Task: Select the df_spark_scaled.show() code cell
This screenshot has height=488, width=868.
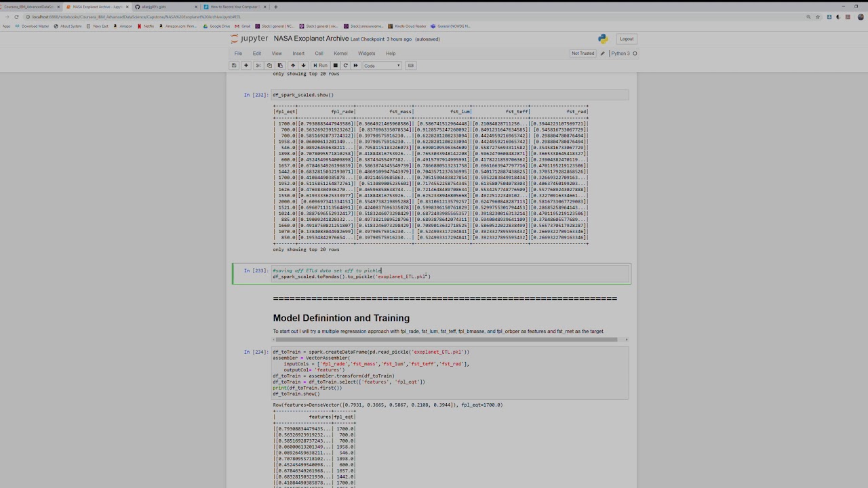Action: coord(450,95)
